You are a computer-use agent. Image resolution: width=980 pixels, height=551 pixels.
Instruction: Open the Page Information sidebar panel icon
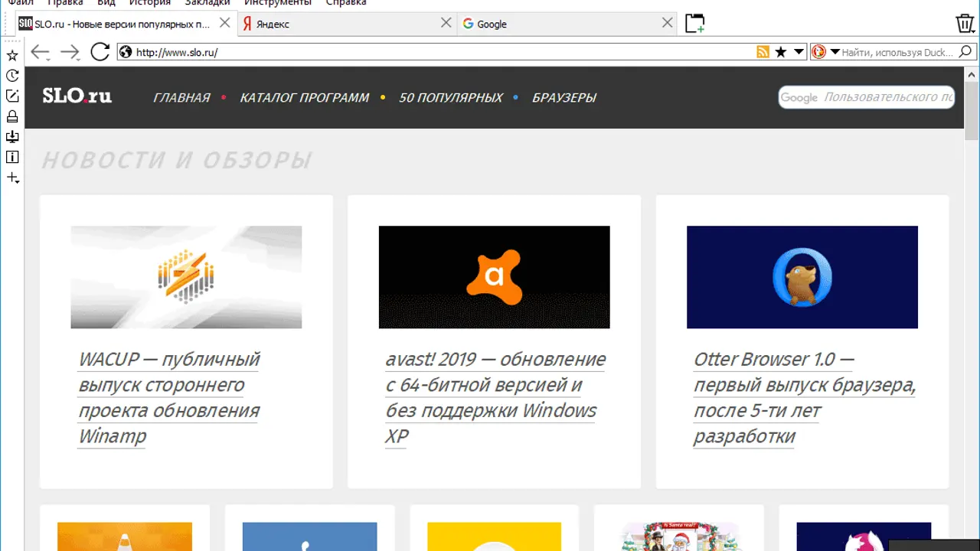12,157
